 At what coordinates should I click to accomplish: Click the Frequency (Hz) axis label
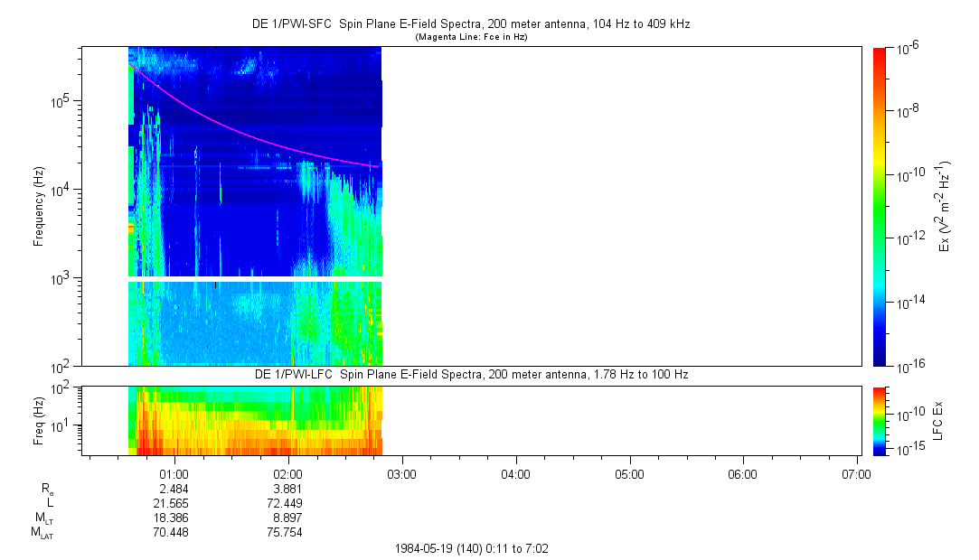39,207
